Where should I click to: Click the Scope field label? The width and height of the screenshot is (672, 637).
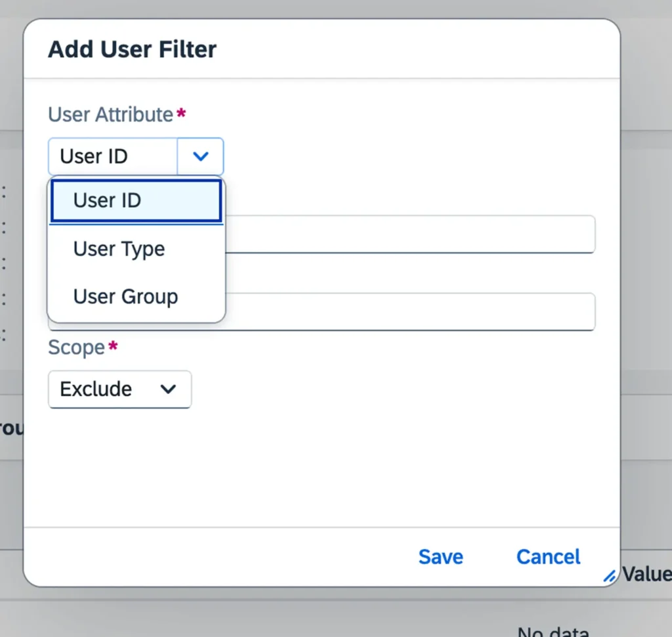click(x=76, y=347)
